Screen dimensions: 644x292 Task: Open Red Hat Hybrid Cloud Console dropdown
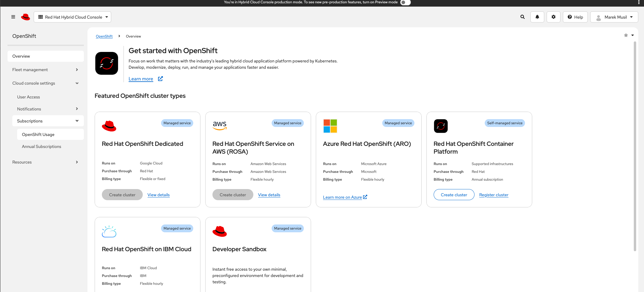tap(72, 17)
